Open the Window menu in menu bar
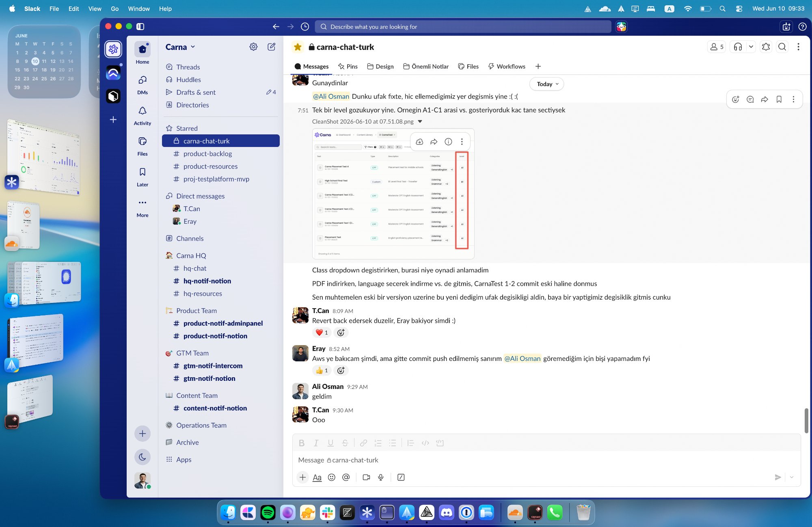The image size is (812, 527). (x=139, y=9)
